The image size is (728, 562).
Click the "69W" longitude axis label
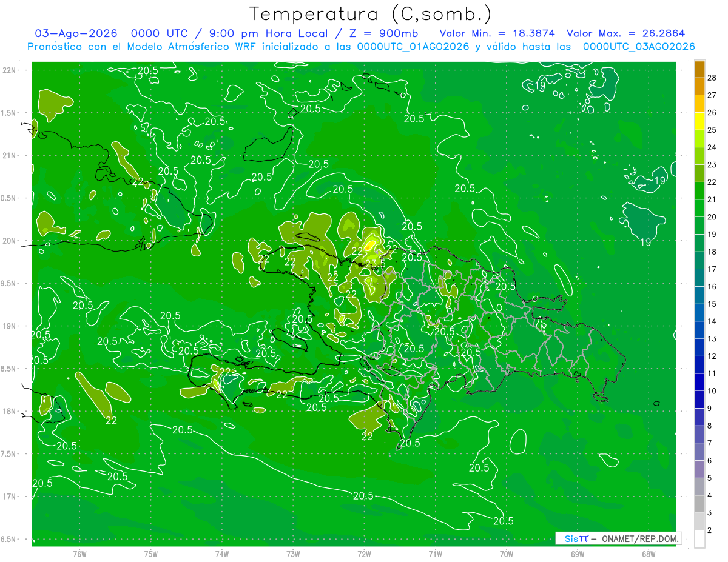[x=578, y=554]
